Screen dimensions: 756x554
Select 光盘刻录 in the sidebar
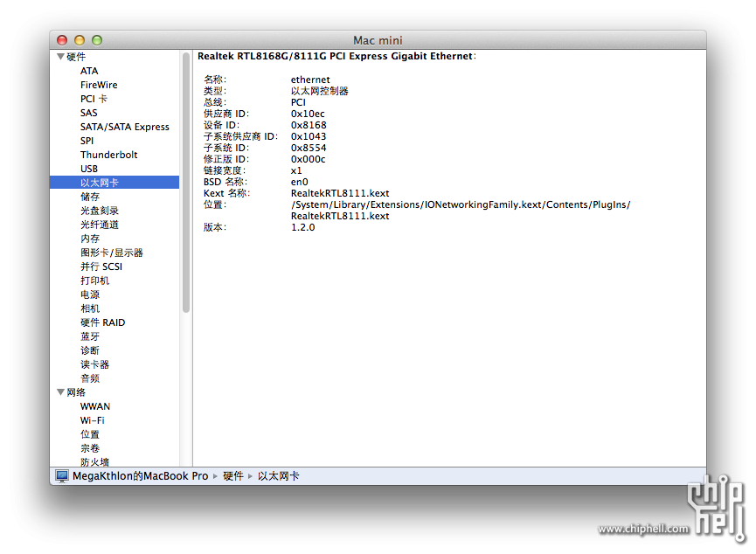tap(100, 211)
